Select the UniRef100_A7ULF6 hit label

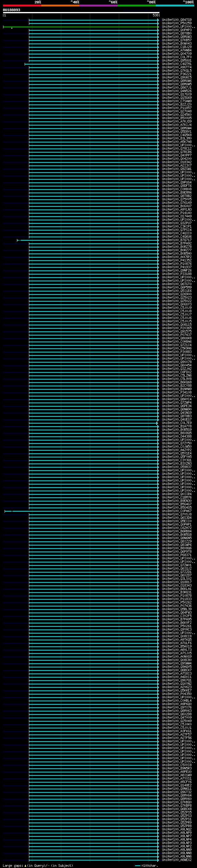coord(176,643)
